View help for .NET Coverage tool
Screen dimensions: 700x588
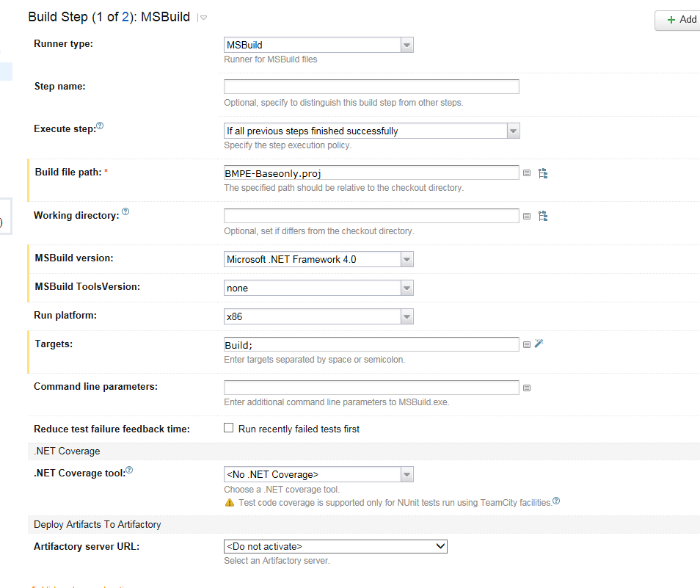coord(130,468)
